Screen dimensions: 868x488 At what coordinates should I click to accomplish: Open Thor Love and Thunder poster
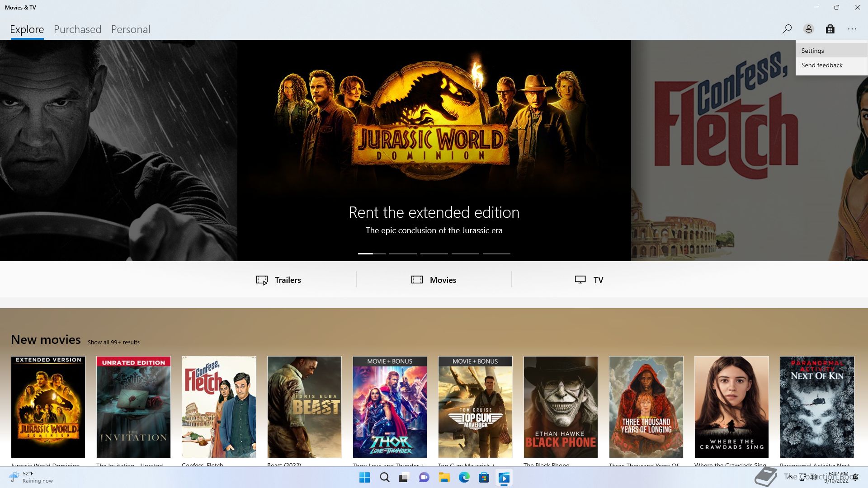pyautogui.click(x=390, y=407)
